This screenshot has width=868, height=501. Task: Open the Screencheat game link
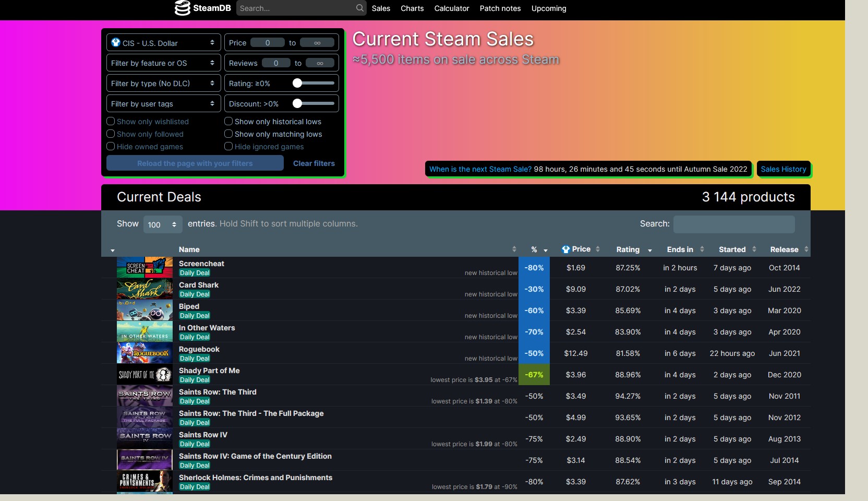[201, 264]
